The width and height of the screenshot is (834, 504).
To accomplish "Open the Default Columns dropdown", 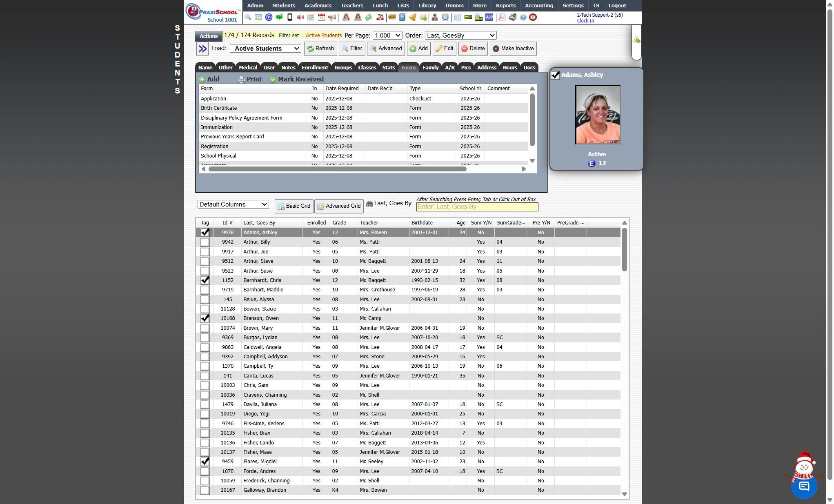I will (233, 204).
